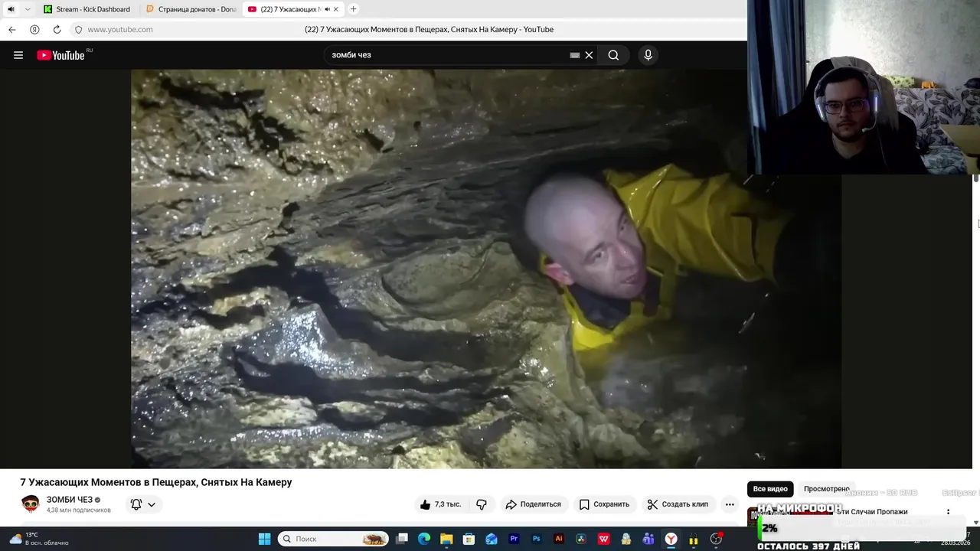The width and height of the screenshot is (980, 551).
Task: Reload the YouTube page
Action: [57, 30]
